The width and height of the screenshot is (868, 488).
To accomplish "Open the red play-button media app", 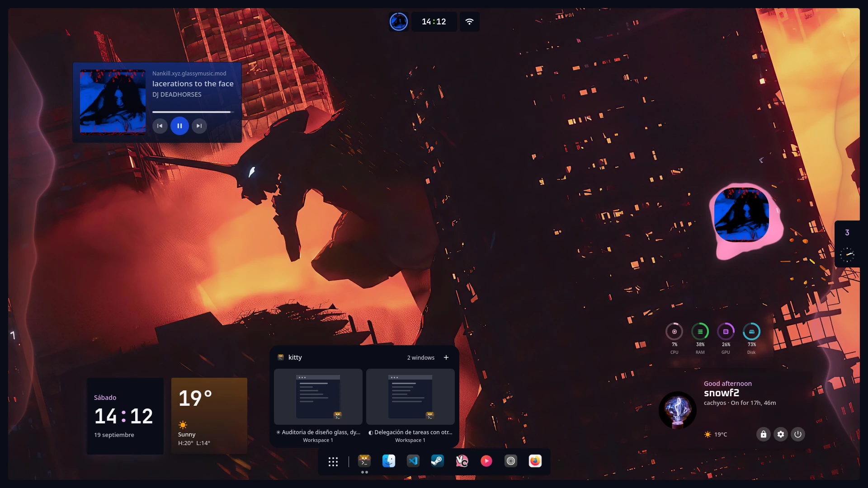I will (486, 461).
